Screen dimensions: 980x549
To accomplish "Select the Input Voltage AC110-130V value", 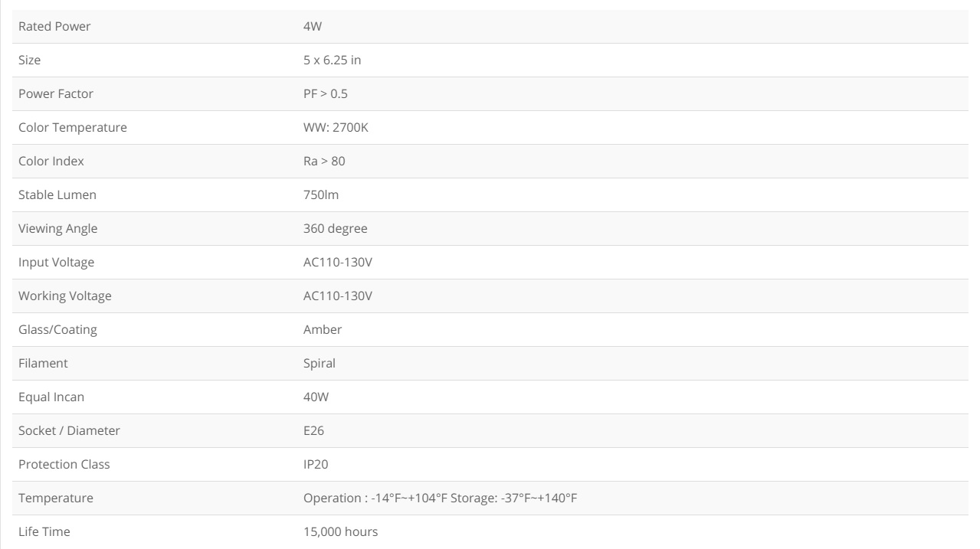I will coord(338,263).
